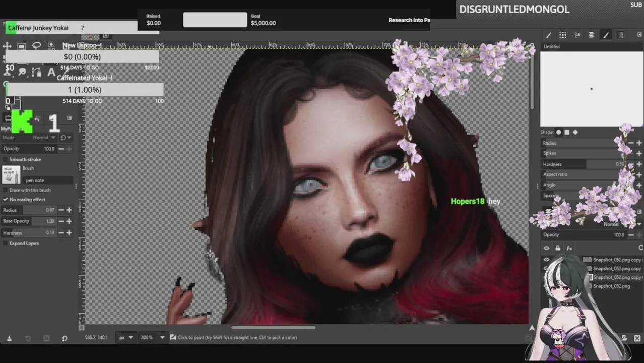Choose the diamond brush shape

pos(575,133)
